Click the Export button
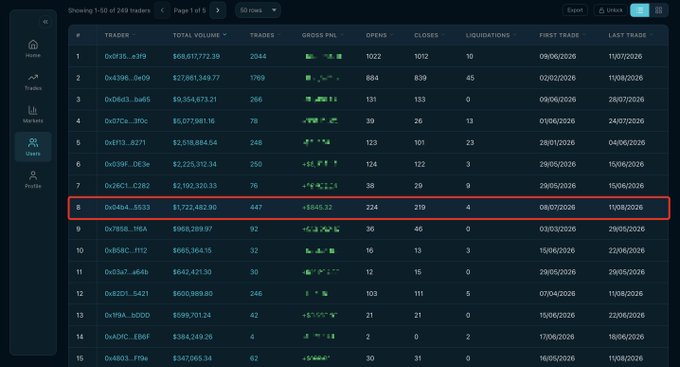680x367 pixels. [x=575, y=10]
